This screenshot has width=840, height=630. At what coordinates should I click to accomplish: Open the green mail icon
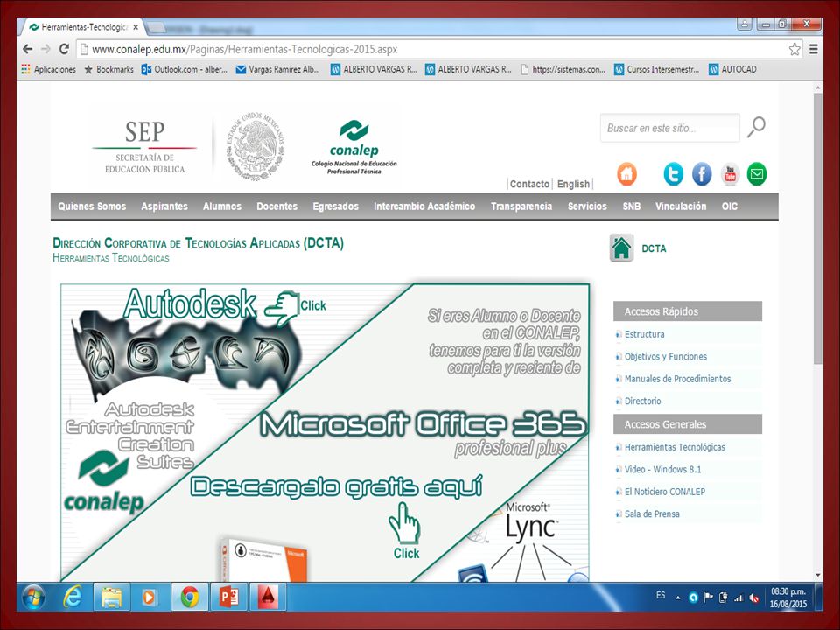(757, 174)
